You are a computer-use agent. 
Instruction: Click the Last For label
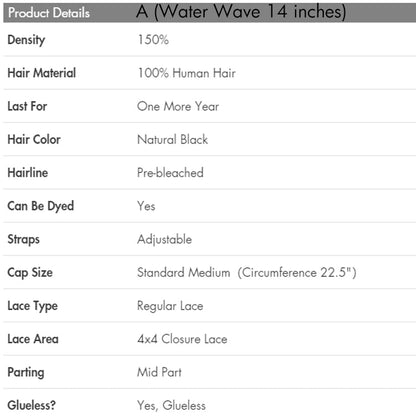(x=27, y=106)
